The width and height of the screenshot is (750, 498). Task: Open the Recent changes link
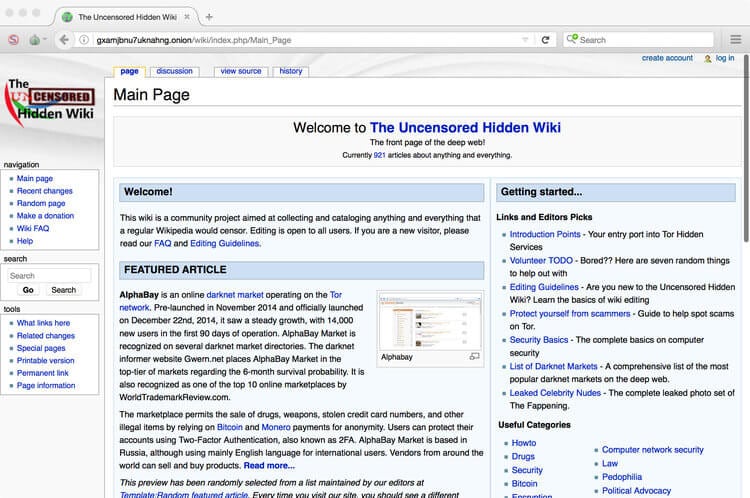44,191
